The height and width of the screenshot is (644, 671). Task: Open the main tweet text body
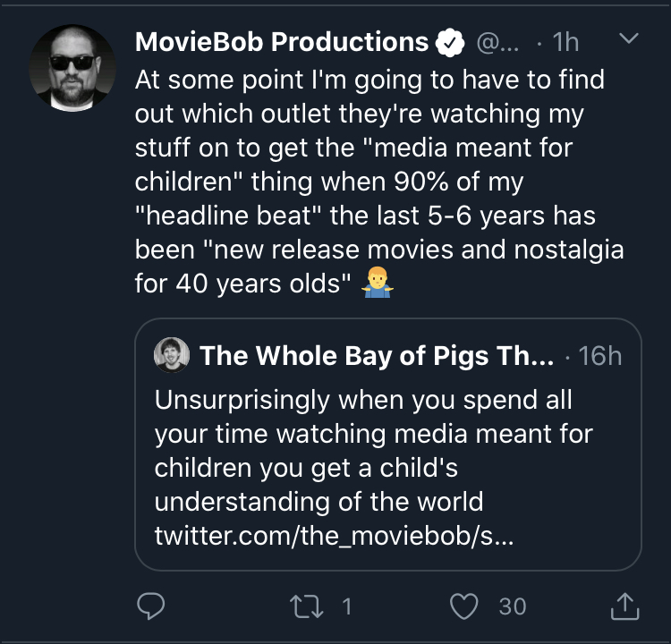pyautogui.click(x=379, y=182)
